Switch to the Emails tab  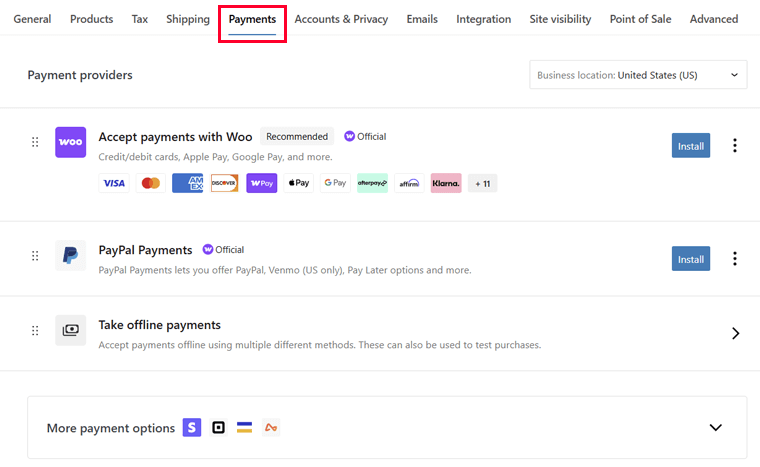click(x=422, y=19)
